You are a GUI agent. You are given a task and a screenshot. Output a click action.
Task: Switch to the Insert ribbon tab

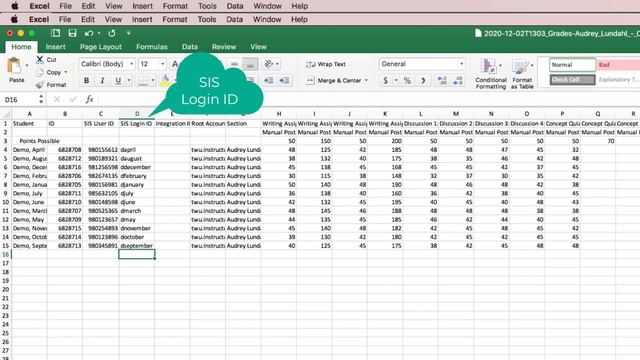56,47
